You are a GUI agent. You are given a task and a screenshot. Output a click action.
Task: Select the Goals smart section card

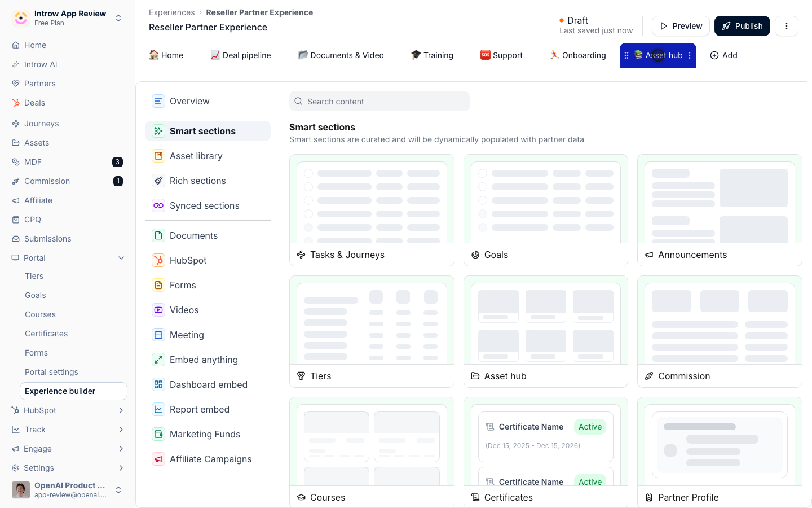(x=546, y=210)
